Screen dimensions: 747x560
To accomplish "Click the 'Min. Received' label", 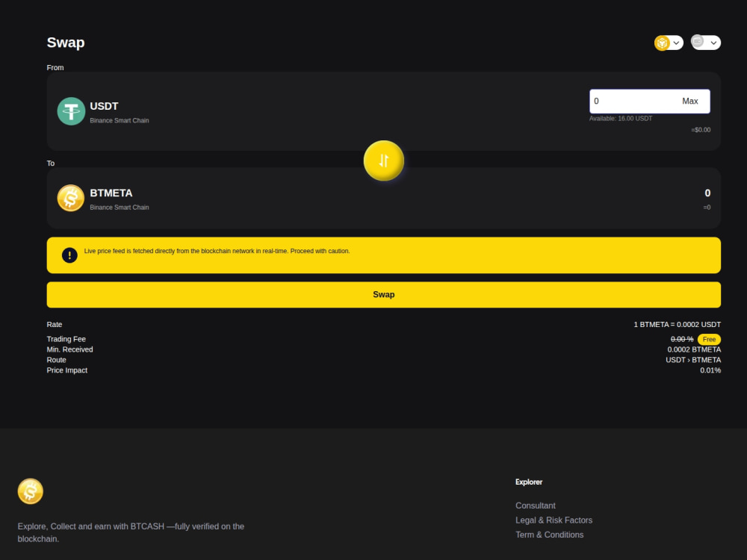I will (69, 349).
